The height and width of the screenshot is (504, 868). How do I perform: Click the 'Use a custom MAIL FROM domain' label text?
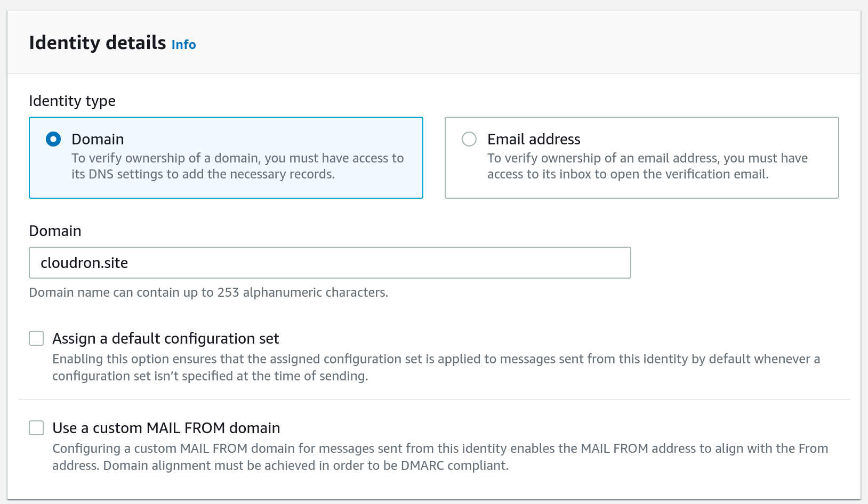tap(166, 428)
